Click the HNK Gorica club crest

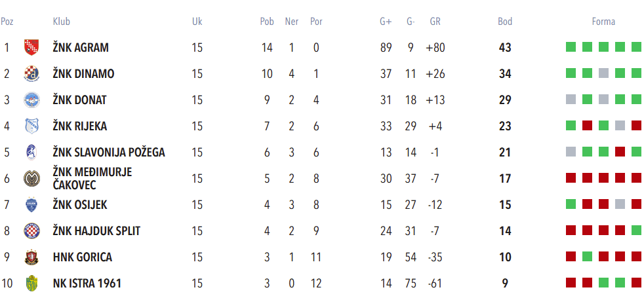31,257
